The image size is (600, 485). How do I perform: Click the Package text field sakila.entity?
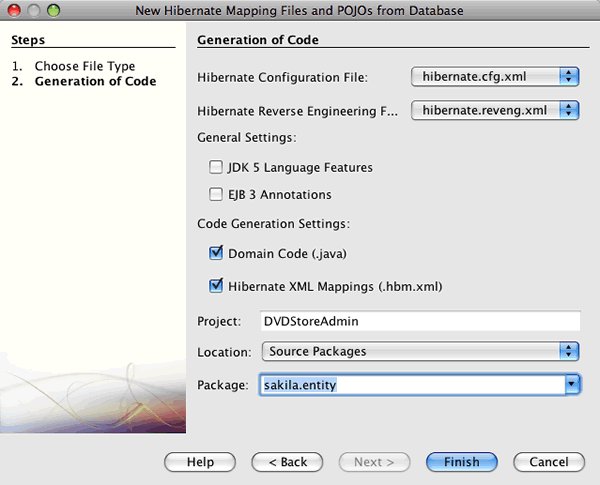pos(412,385)
